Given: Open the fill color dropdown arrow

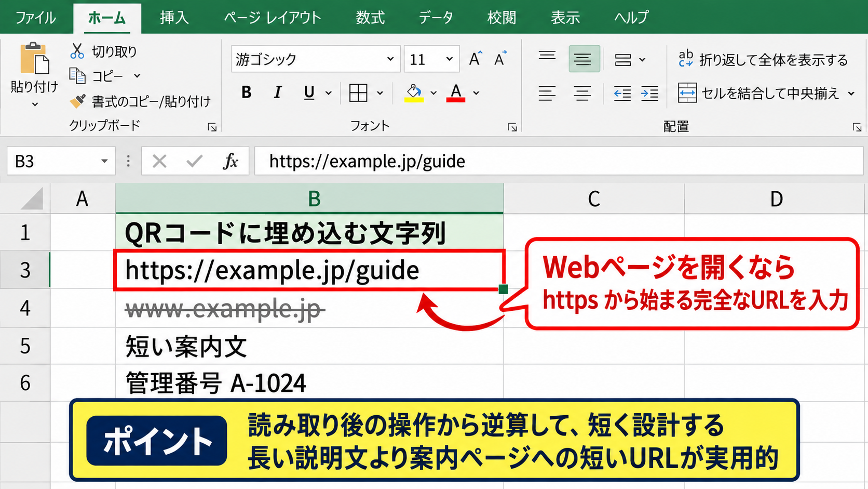Looking at the screenshot, I should pos(433,93).
